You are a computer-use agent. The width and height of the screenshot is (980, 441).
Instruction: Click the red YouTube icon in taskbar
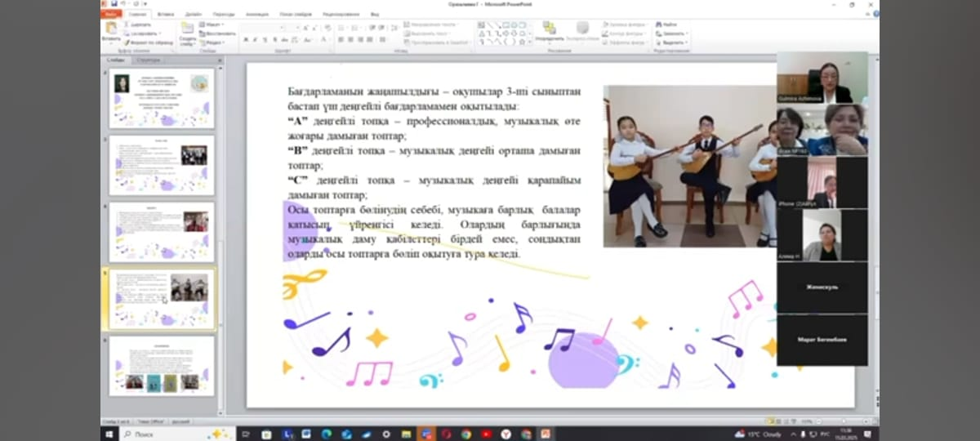(x=486, y=434)
